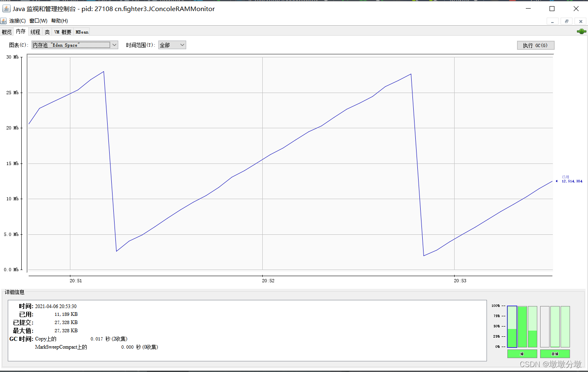The height and width of the screenshot is (372, 588).
Task: Click the timestamp 2021-04-06 20:53:30
Action: click(56, 306)
